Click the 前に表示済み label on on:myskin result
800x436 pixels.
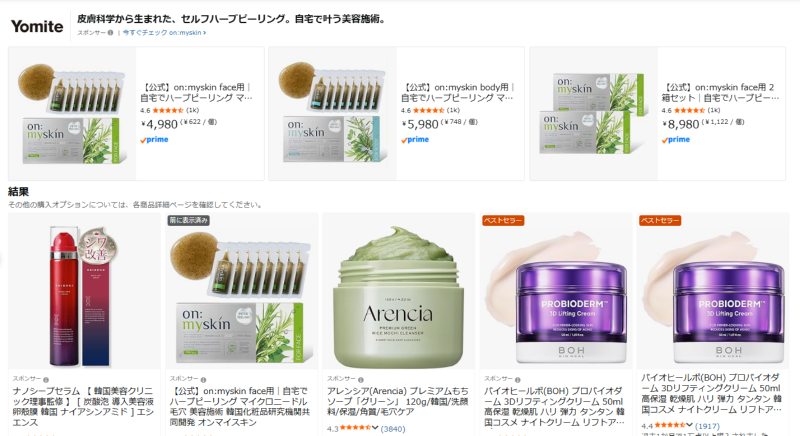[189, 220]
